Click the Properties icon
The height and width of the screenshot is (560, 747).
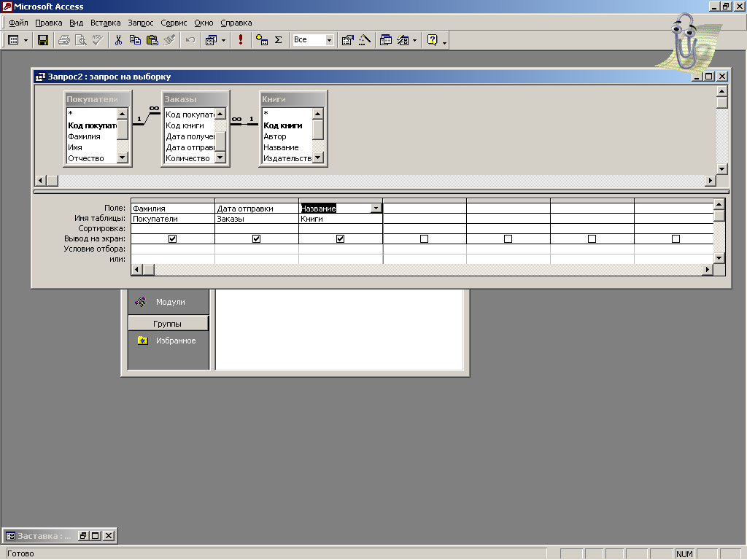tap(347, 41)
